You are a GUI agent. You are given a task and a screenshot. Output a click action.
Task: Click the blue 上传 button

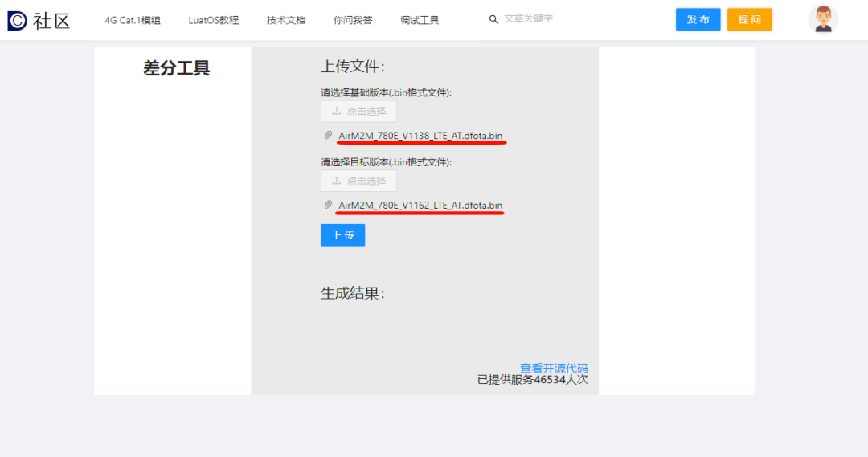pos(342,235)
